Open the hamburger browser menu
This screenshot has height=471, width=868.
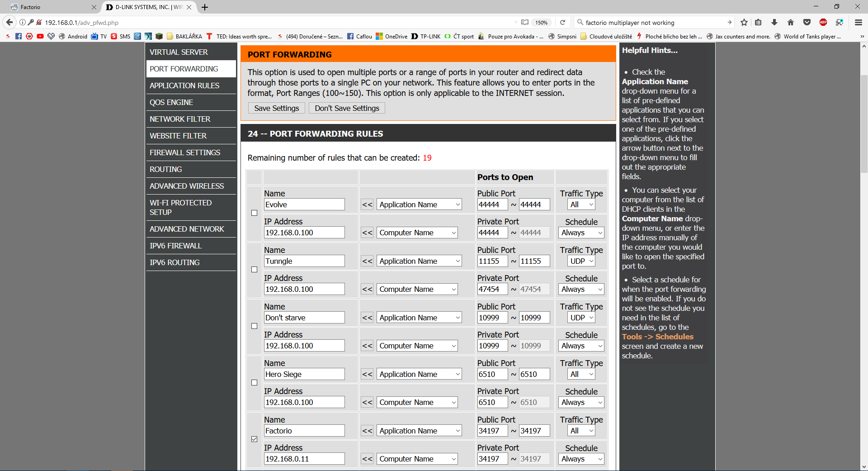(x=858, y=22)
